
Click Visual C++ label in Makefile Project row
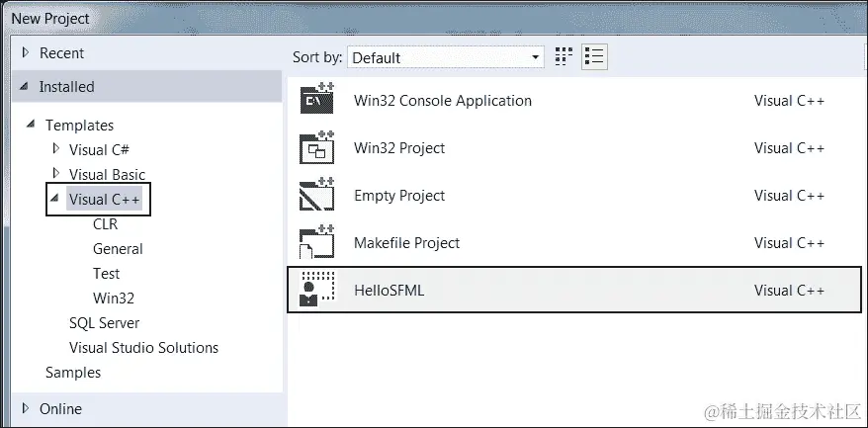click(789, 242)
